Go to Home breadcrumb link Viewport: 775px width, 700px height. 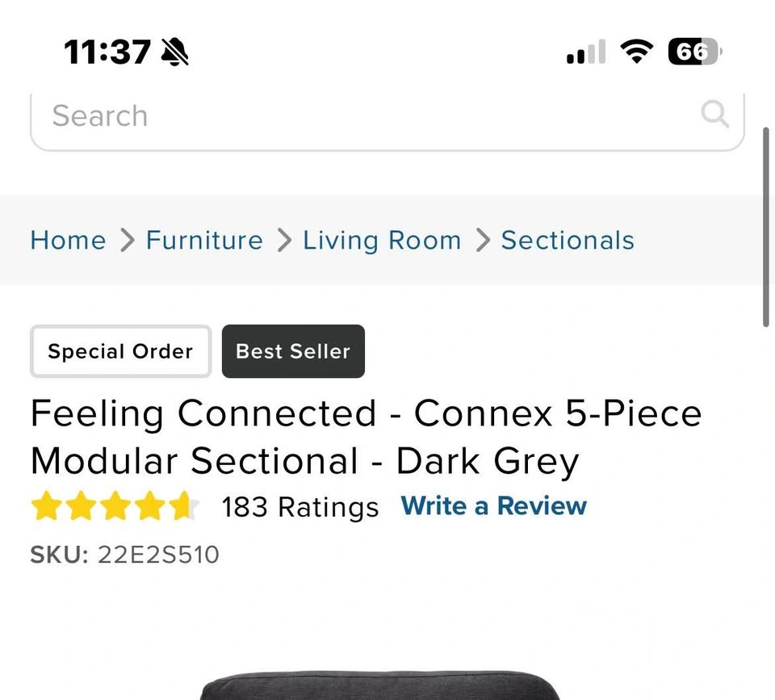(68, 241)
